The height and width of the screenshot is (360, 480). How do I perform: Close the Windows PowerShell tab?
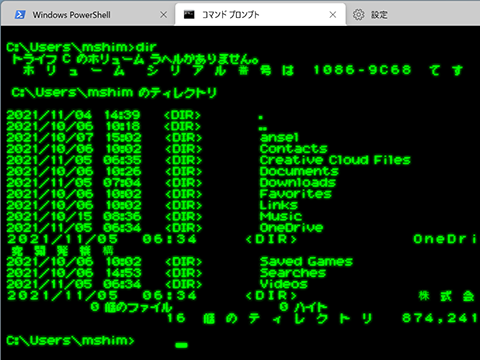(163, 15)
